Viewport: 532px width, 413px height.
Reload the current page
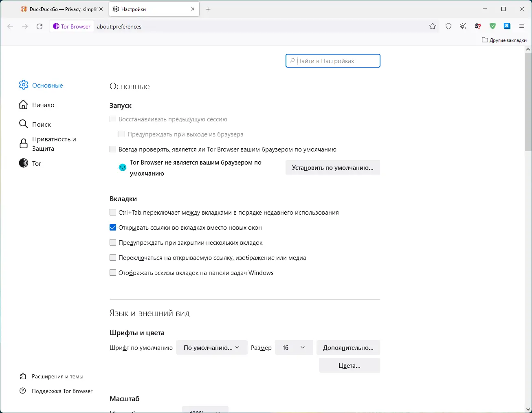click(40, 26)
